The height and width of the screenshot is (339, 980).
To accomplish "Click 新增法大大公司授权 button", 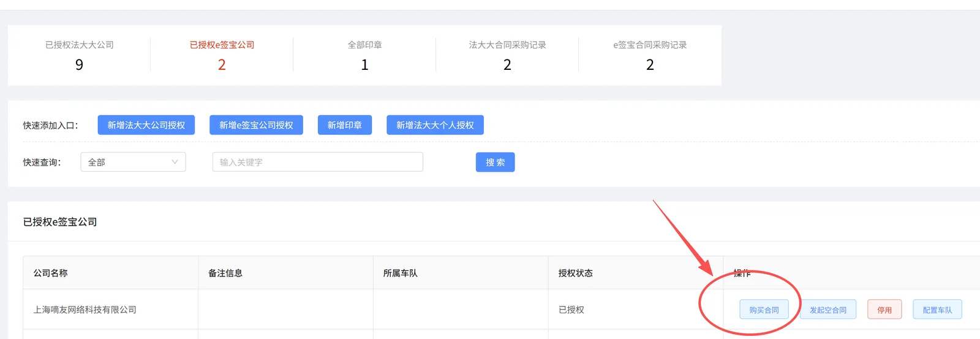I will [146, 125].
